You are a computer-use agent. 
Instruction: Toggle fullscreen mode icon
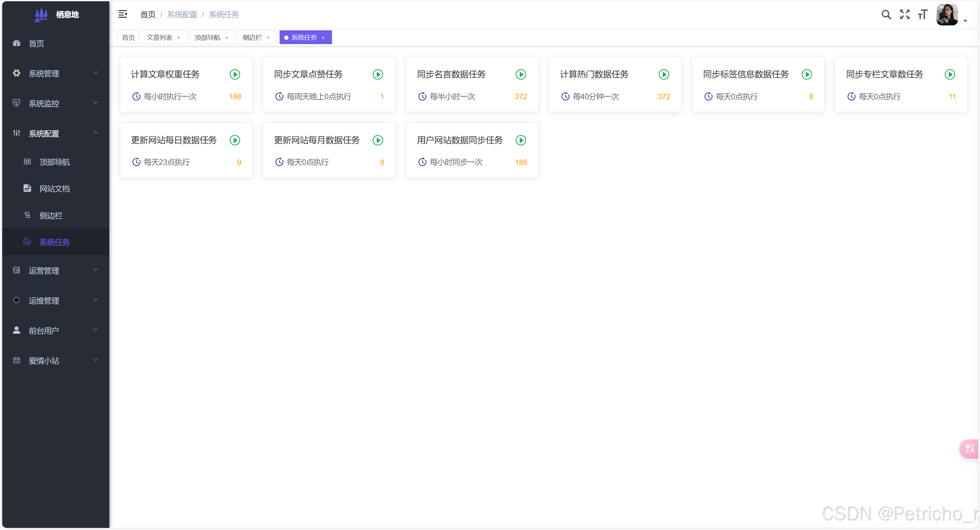[x=905, y=14]
